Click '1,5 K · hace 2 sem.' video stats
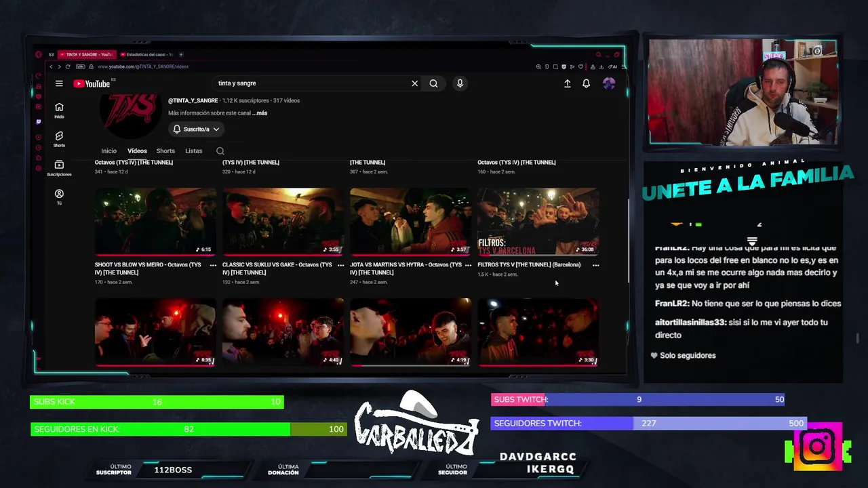This screenshot has height=488, width=868. click(x=497, y=274)
